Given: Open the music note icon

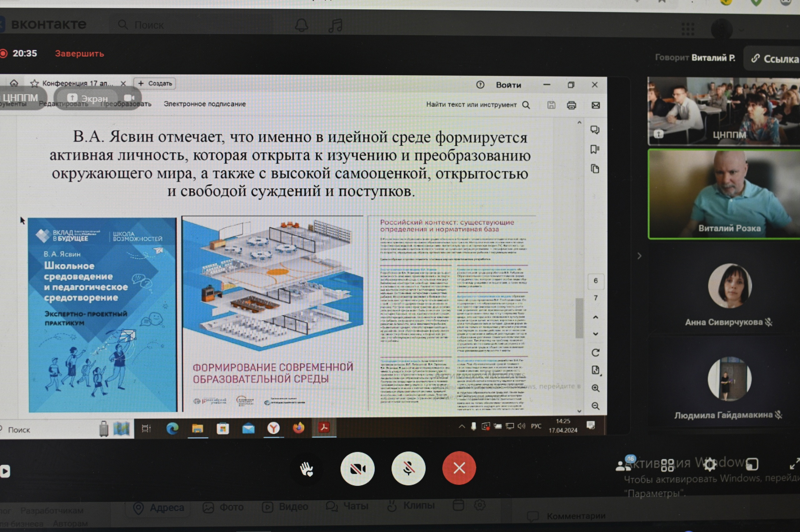Looking at the screenshot, I should tap(335, 26).
